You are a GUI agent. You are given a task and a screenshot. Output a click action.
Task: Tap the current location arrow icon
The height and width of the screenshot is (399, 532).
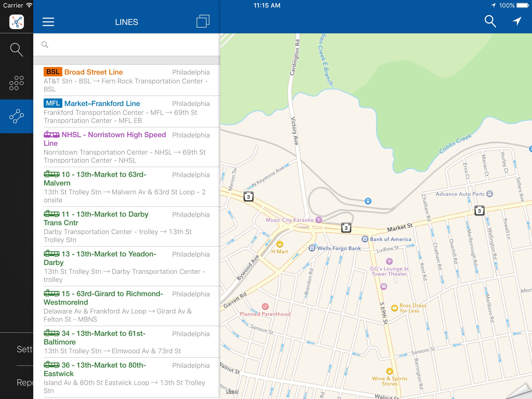(x=517, y=21)
